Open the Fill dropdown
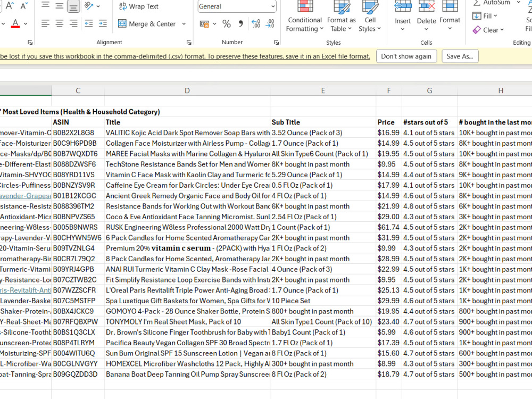Viewport: 532px width, 399px height. (x=485, y=16)
